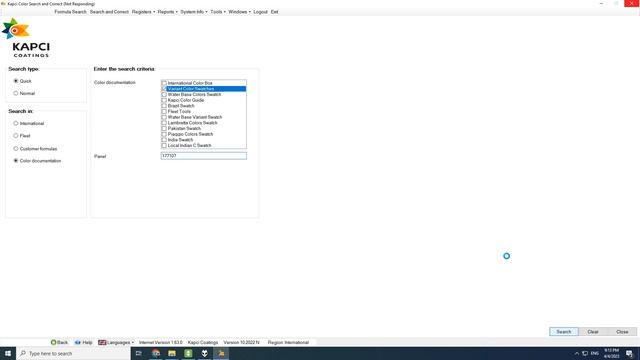Open the white fox-like taskbar app

click(204, 353)
